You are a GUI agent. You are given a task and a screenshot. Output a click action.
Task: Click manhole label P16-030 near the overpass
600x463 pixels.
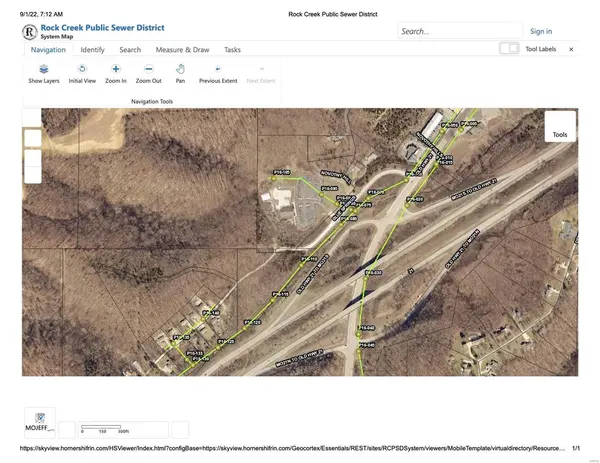pos(373,273)
